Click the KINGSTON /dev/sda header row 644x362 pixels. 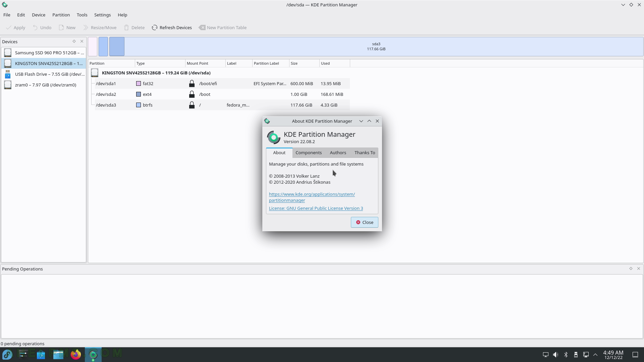[x=220, y=73]
